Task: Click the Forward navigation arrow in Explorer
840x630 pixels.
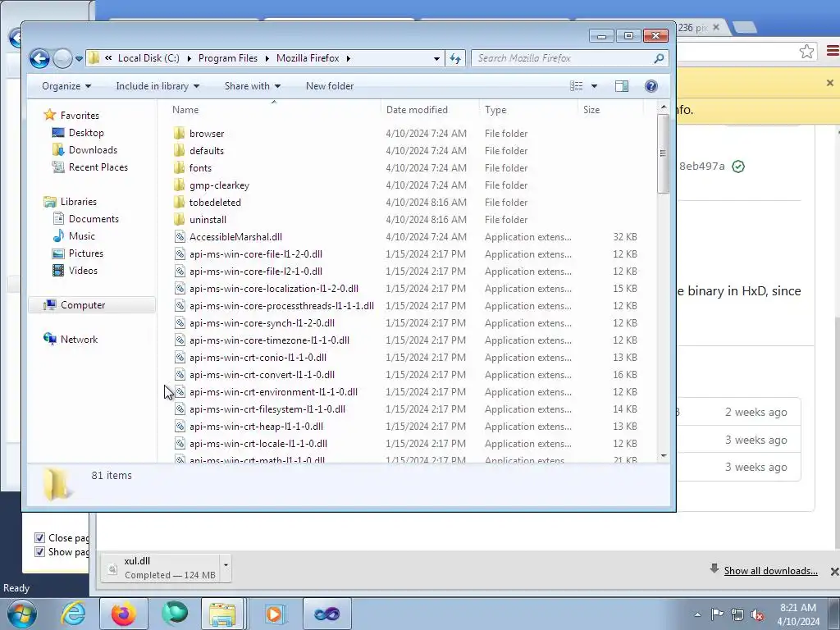Action: tap(62, 58)
